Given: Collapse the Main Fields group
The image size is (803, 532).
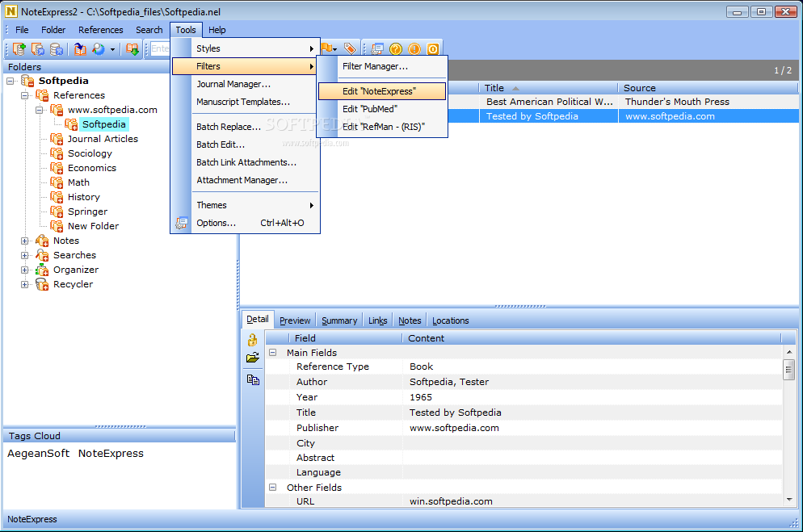Looking at the screenshot, I should 273,353.
